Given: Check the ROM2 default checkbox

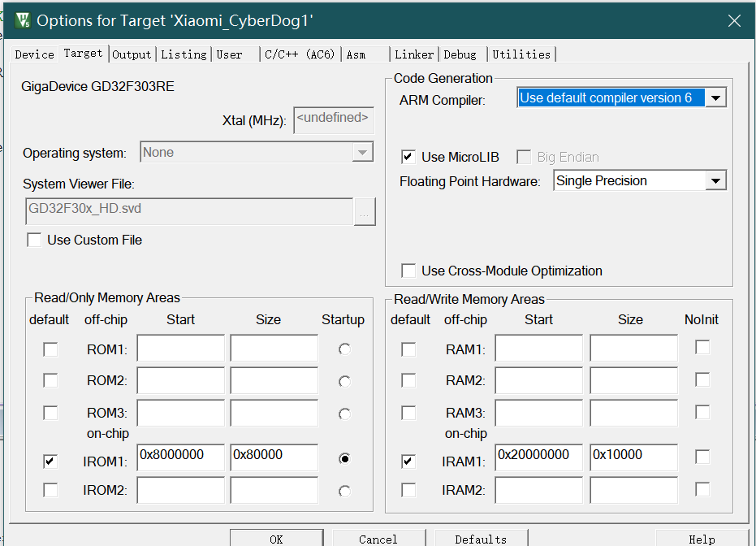Looking at the screenshot, I should click(50, 380).
